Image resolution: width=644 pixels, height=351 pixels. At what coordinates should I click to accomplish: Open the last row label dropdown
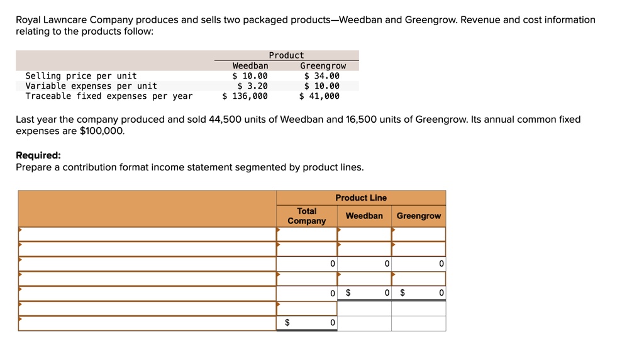[x=147, y=323]
